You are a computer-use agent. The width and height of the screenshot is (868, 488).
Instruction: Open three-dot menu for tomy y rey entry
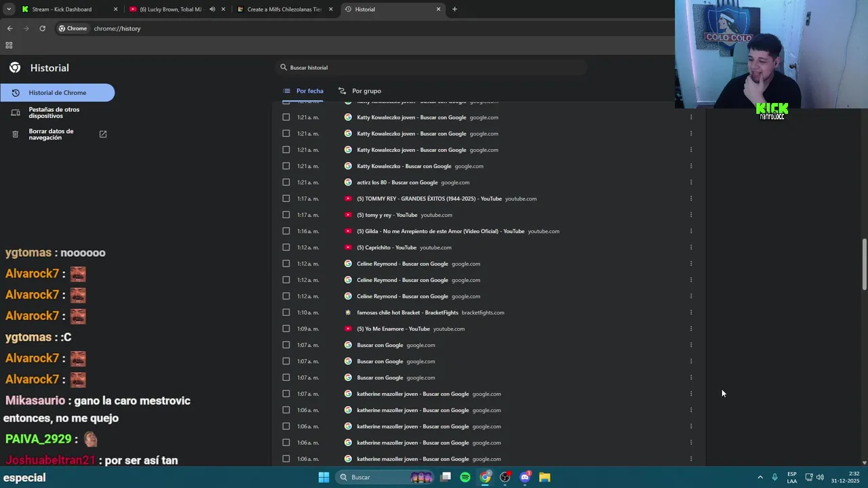[691, 215]
